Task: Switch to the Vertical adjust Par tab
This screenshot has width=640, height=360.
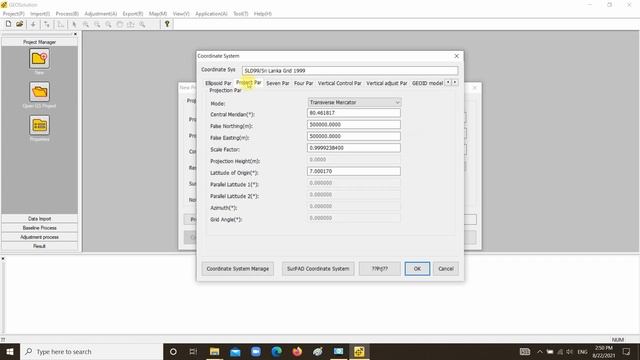Action: pos(387,83)
